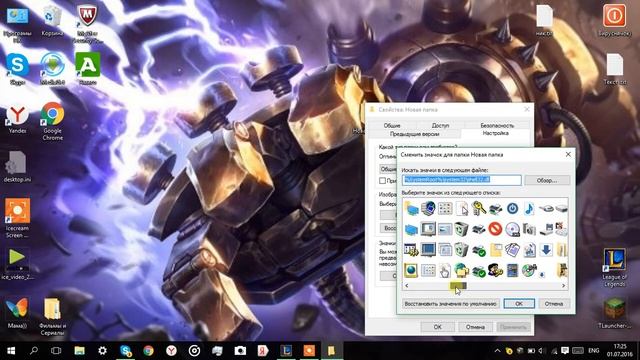Pick the blue music note icon
The height and width of the screenshot is (360, 640).
point(529,208)
